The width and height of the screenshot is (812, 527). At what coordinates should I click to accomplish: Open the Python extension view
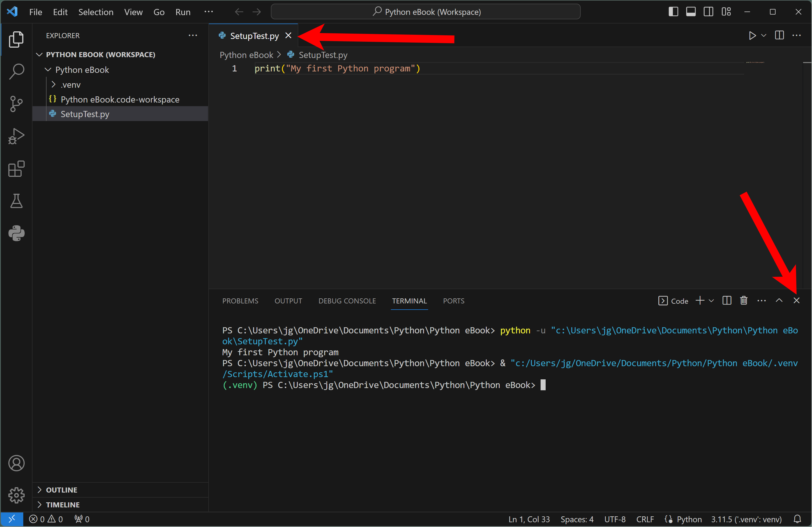pyautogui.click(x=16, y=233)
